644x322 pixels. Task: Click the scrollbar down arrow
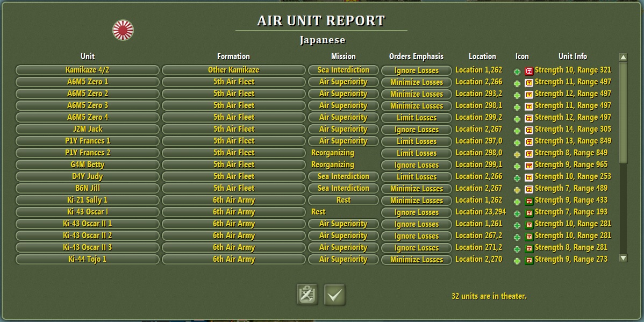click(624, 258)
